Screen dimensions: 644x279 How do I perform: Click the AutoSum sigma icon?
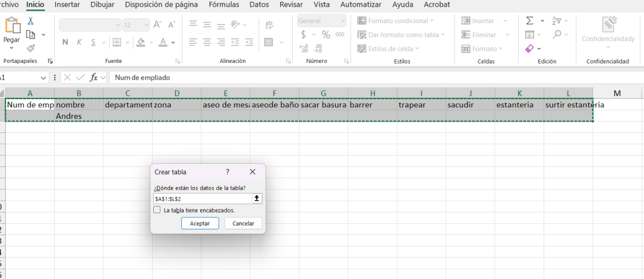(529, 21)
